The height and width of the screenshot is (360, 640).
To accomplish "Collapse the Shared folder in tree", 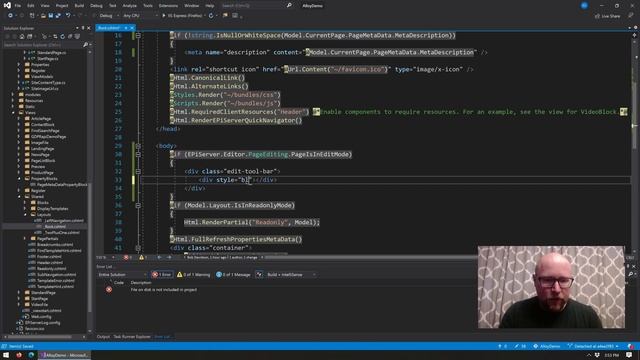I will (x=19, y=197).
